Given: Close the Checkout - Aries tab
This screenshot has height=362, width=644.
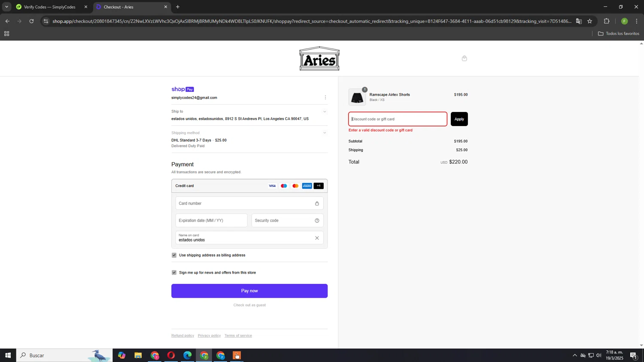Looking at the screenshot, I should tap(166, 7).
